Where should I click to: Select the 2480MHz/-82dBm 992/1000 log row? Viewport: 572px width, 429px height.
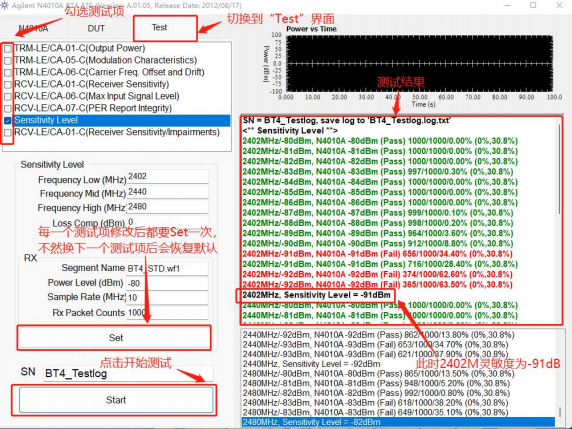click(376, 393)
